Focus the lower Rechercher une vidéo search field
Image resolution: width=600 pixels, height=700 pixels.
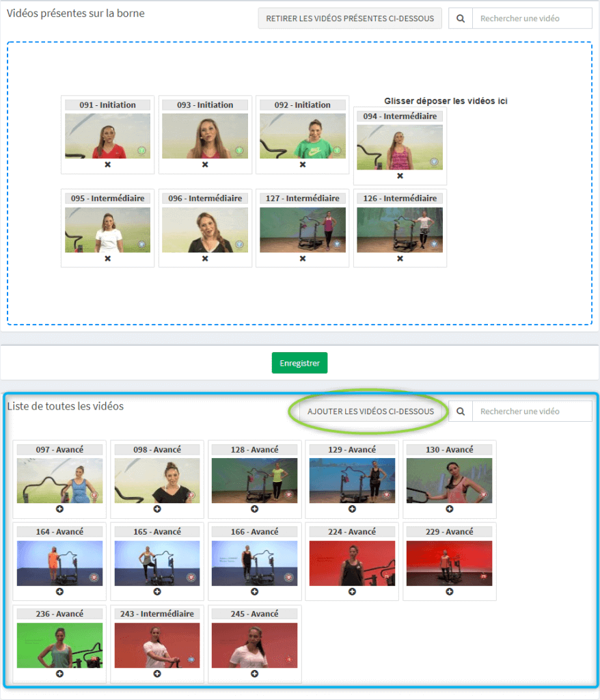(532, 412)
